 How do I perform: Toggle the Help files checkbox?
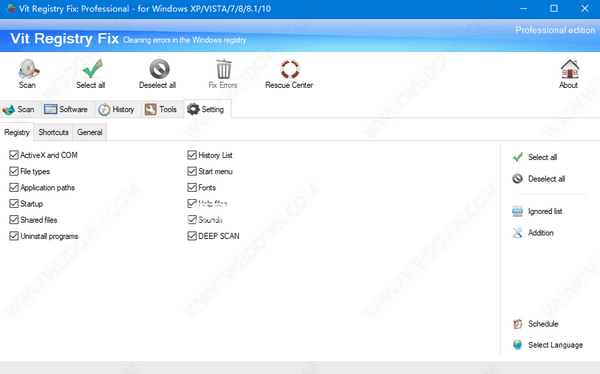pyautogui.click(x=192, y=203)
